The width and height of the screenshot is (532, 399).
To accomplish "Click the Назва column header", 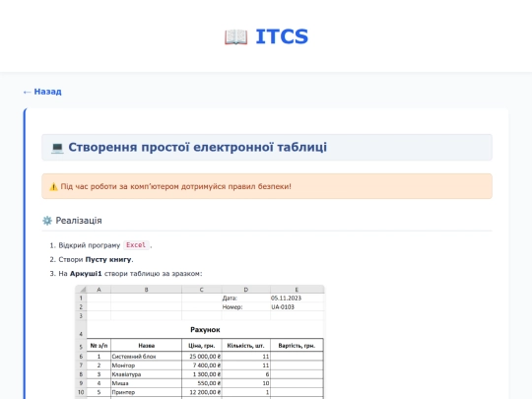I will [x=146, y=346].
